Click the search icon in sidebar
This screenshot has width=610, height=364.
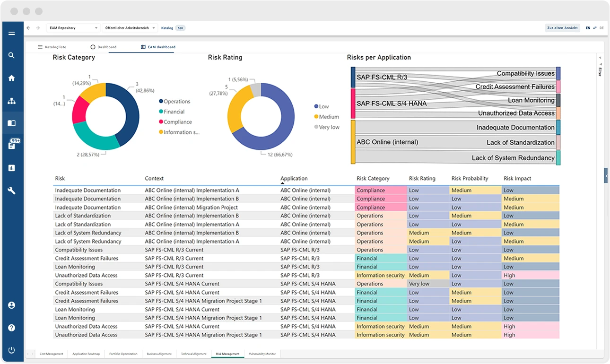tap(12, 55)
